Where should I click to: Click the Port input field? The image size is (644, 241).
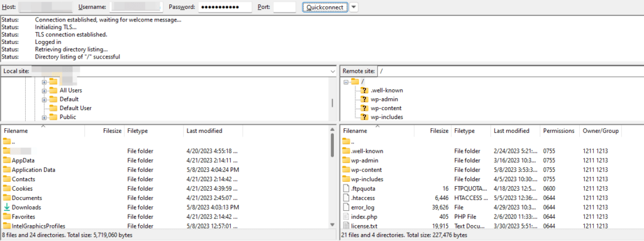pyautogui.click(x=284, y=8)
